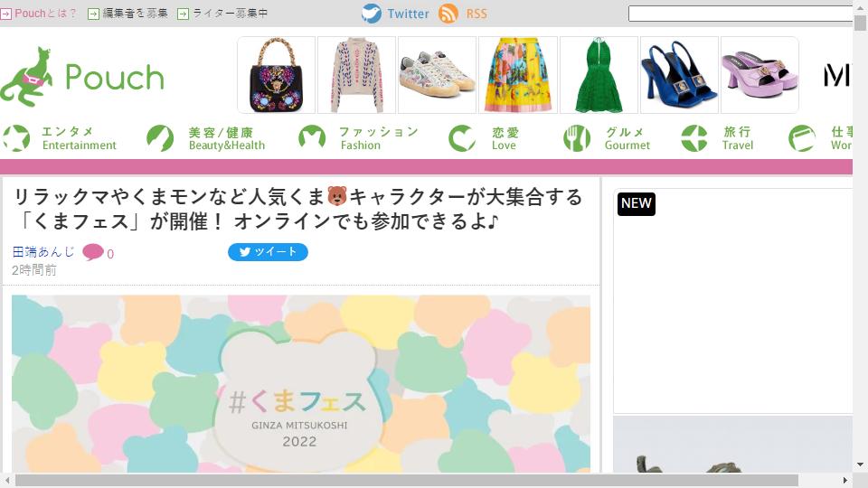Click the NEW badge in sidebar
This screenshot has width=868, height=488.
(636, 203)
